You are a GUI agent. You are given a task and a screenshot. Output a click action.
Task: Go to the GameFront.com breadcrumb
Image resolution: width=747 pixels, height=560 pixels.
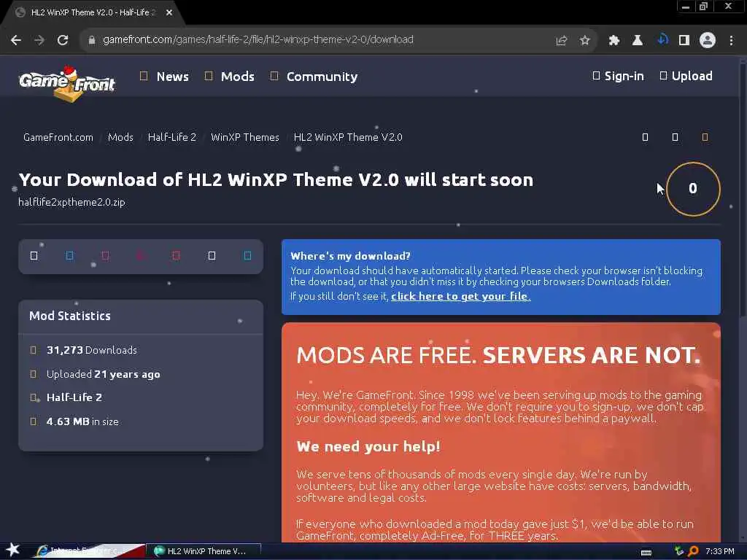coord(58,137)
